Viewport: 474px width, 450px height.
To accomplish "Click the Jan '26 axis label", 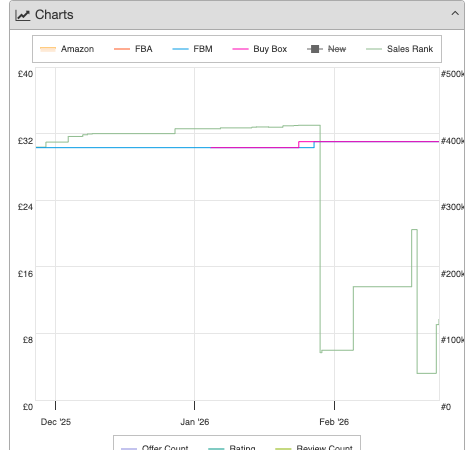I will click(195, 422).
